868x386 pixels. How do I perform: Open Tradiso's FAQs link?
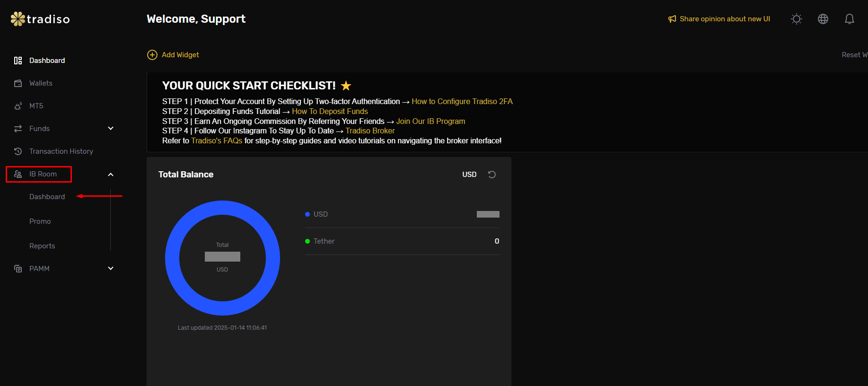point(217,140)
